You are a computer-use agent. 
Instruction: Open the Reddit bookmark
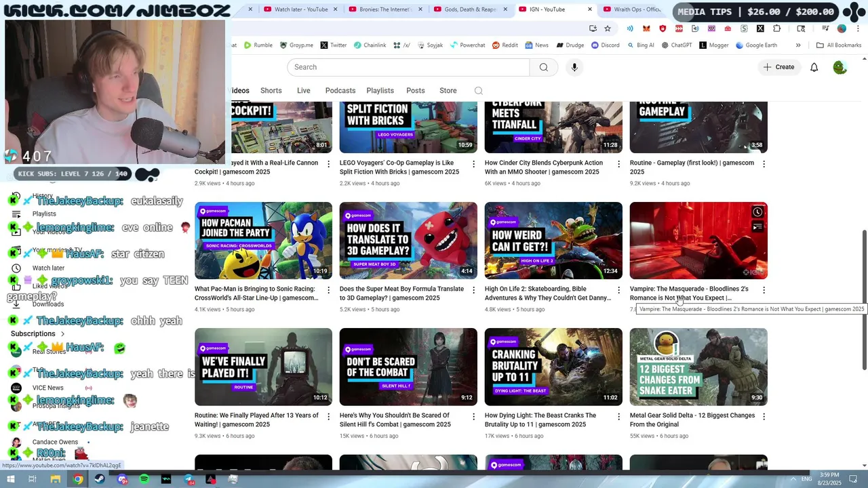tap(505, 45)
